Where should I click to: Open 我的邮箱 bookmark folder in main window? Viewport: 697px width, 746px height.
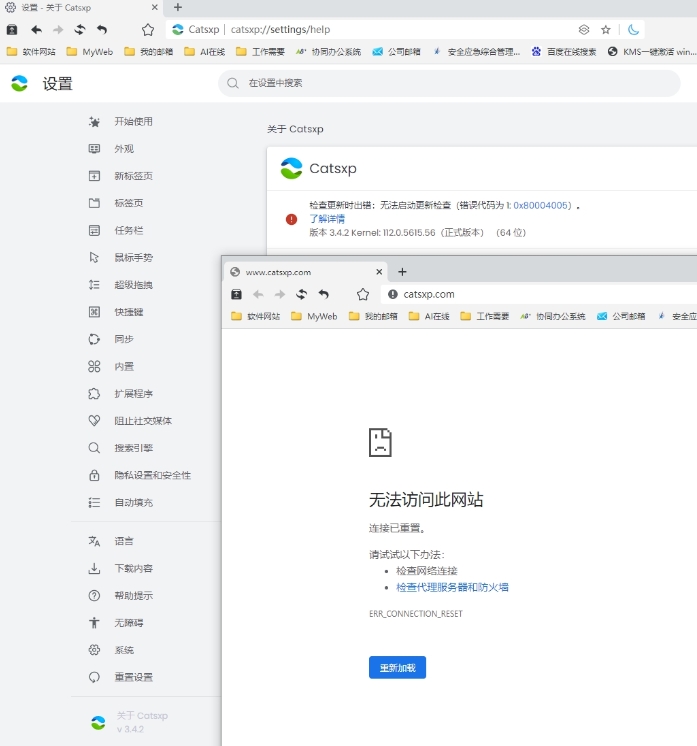[148, 52]
